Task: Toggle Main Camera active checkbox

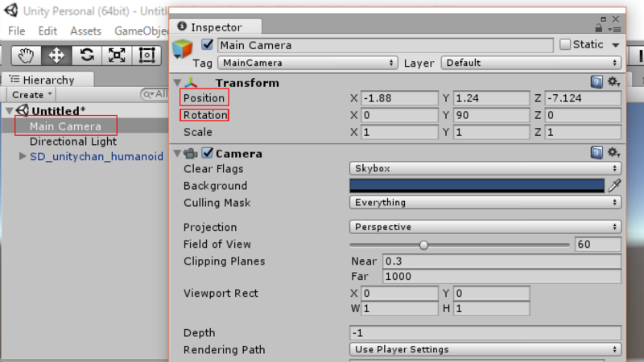Action: (207, 44)
